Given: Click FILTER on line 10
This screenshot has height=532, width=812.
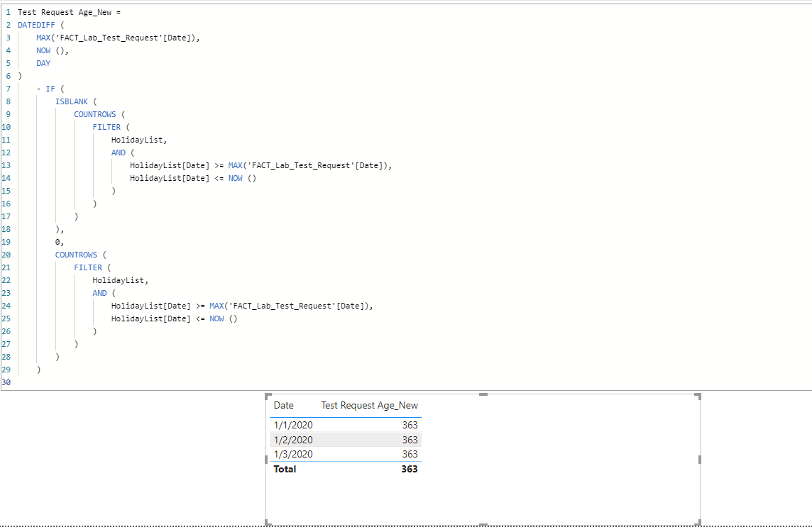Looking at the screenshot, I should [x=106, y=127].
